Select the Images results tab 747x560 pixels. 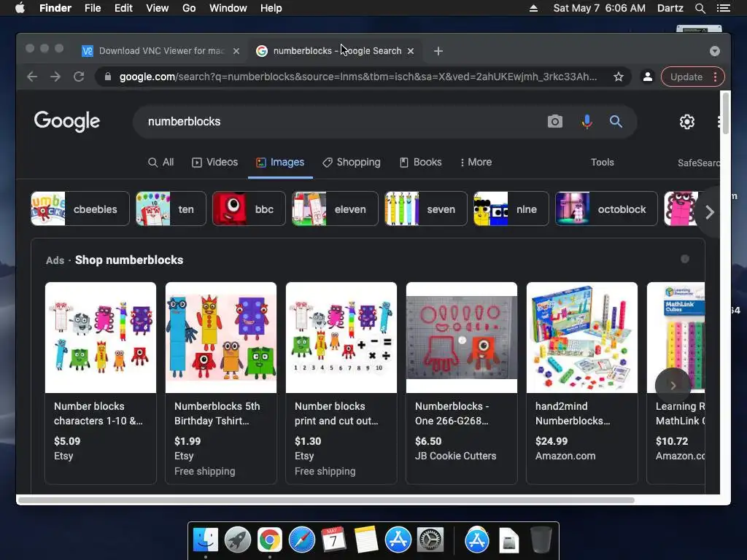point(280,163)
